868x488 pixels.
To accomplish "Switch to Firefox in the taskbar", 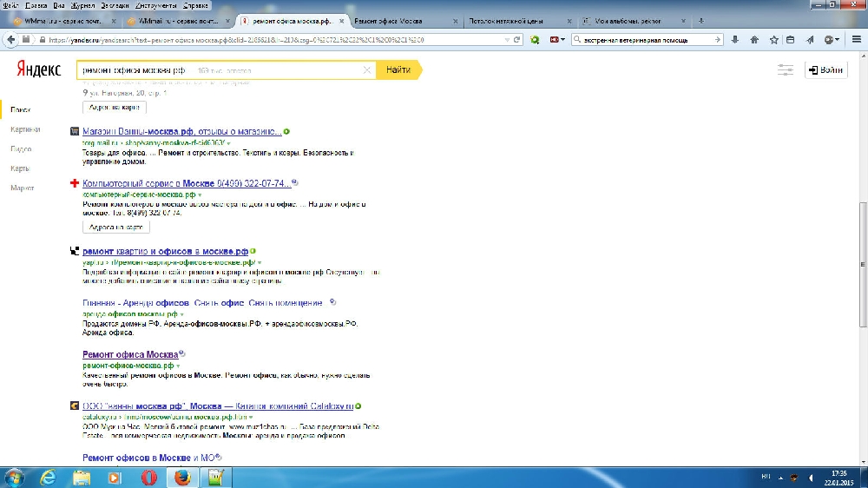I will [182, 478].
